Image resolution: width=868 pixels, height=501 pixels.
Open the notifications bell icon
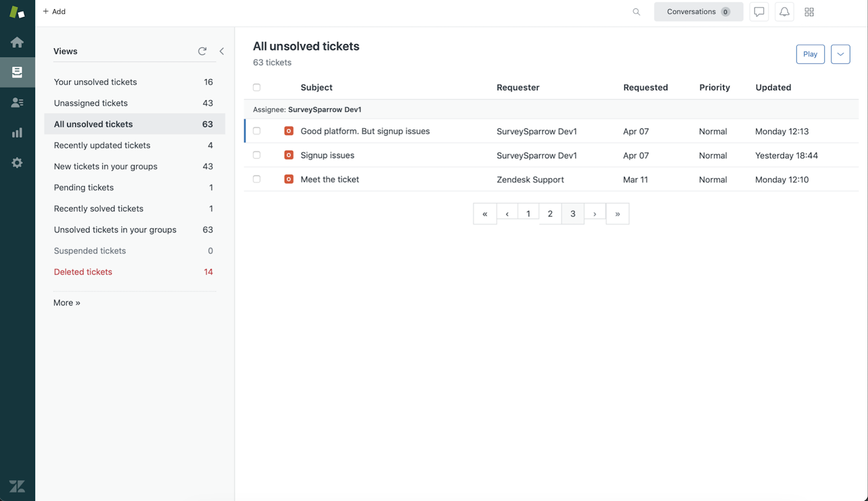pos(784,12)
